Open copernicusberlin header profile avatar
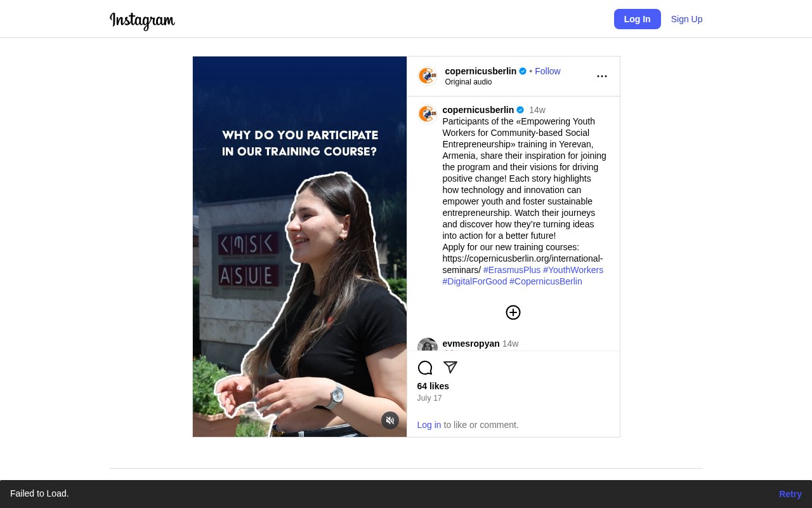The width and height of the screenshot is (812, 508). coord(428,76)
